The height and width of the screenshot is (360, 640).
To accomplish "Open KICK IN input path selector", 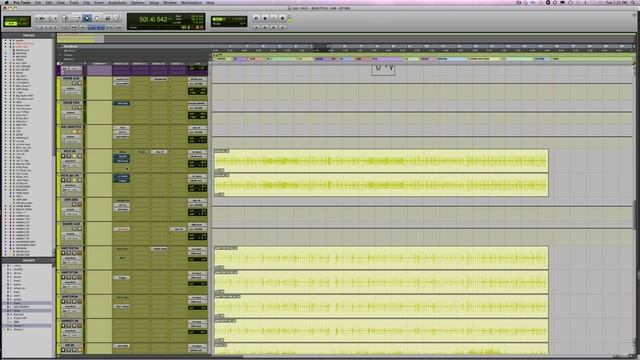I will (x=197, y=152).
